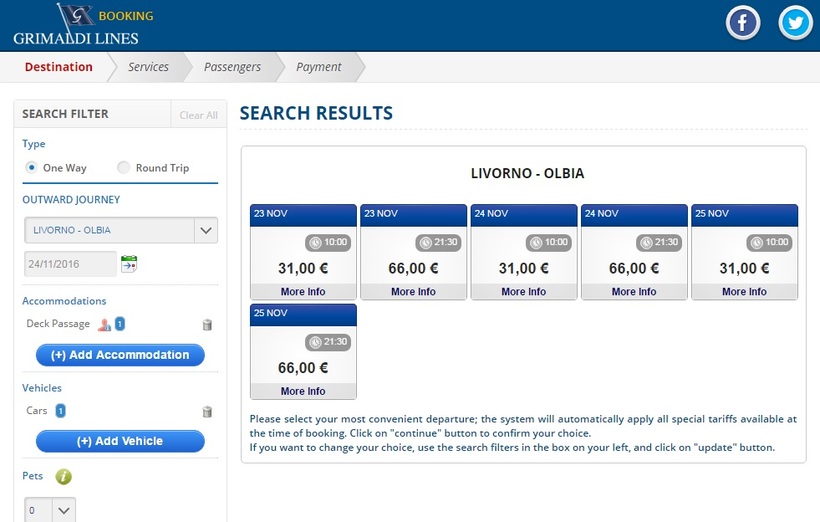Delete the Deck Passage accommodation

207,324
